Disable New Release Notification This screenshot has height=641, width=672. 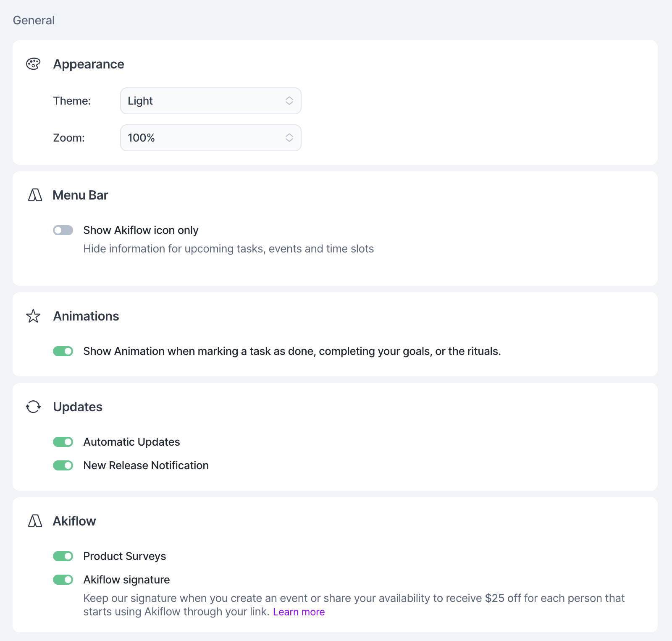(x=63, y=465)
